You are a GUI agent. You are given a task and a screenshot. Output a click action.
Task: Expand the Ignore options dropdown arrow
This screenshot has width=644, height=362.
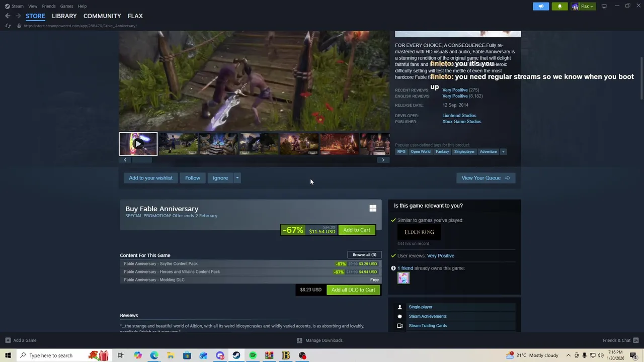(237, 178)
